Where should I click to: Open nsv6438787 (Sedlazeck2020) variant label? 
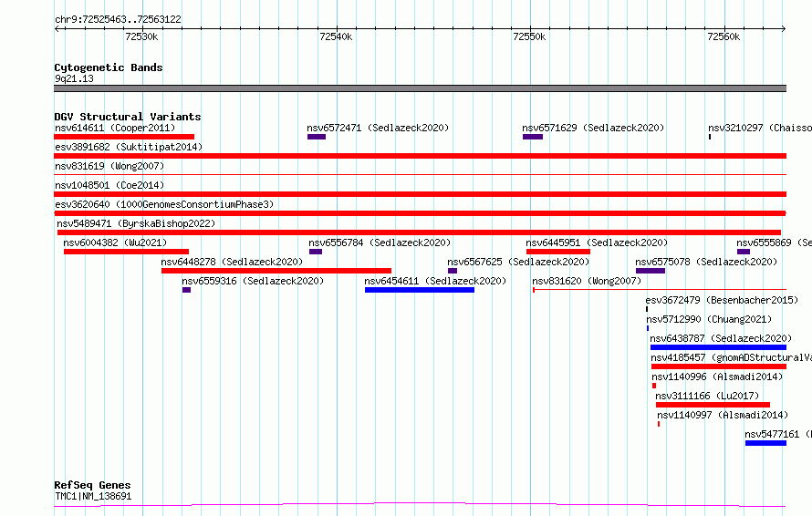coord(721,338)
